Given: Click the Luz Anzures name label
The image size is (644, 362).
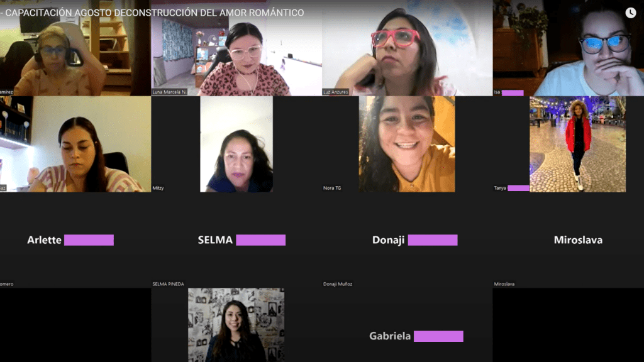Looking at the screenshot, I should point(336,92).
